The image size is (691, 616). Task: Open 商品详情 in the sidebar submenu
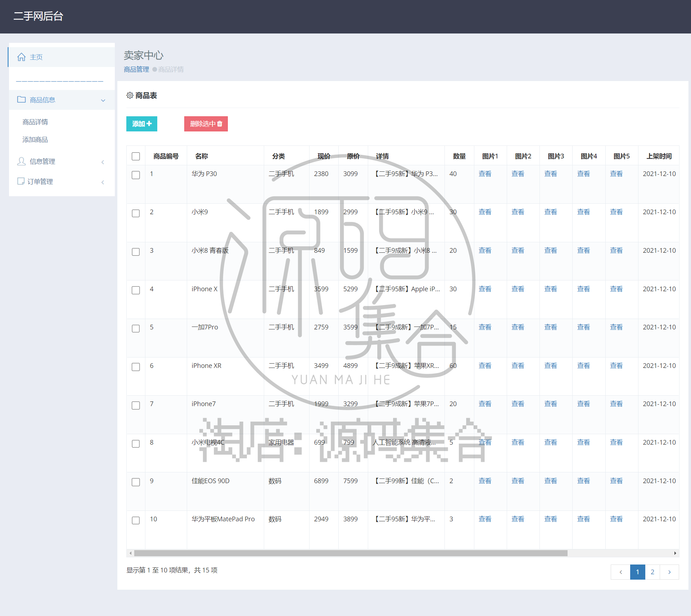click(x=35, y=122)
